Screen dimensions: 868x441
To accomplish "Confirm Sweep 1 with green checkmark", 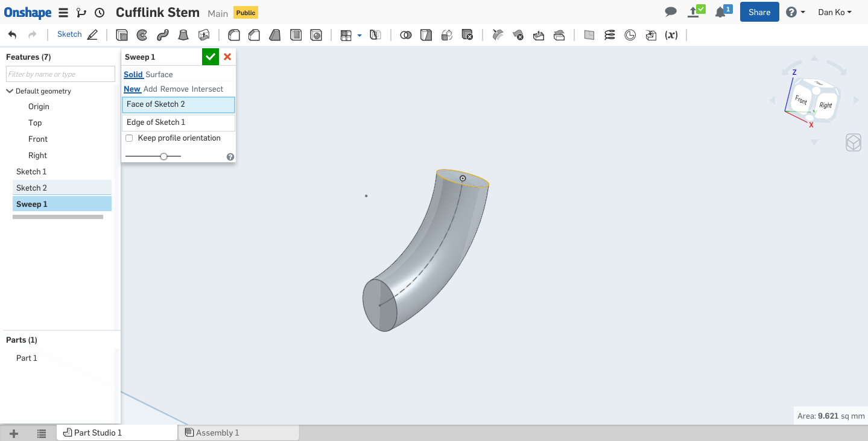I will pos(210,57).
